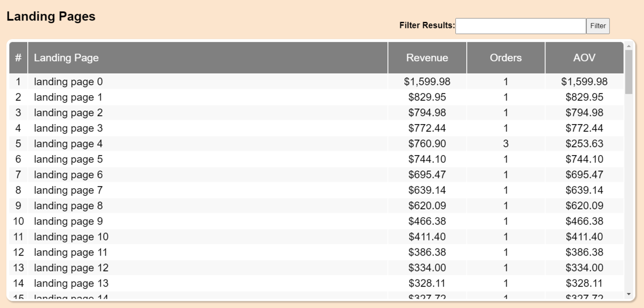Screen dimensions: 644x308
Task: Click the Filter button
Action: click(597, 26)
